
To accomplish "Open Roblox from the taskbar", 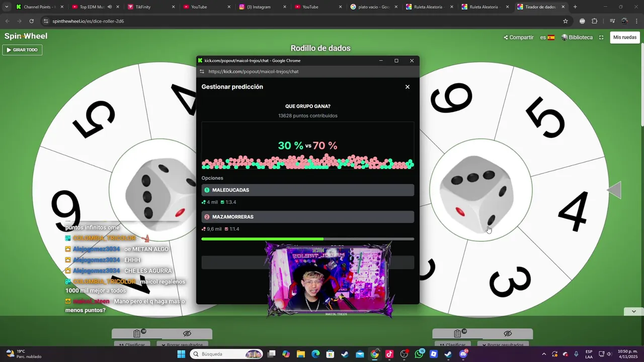I will (x=434, y=354).
